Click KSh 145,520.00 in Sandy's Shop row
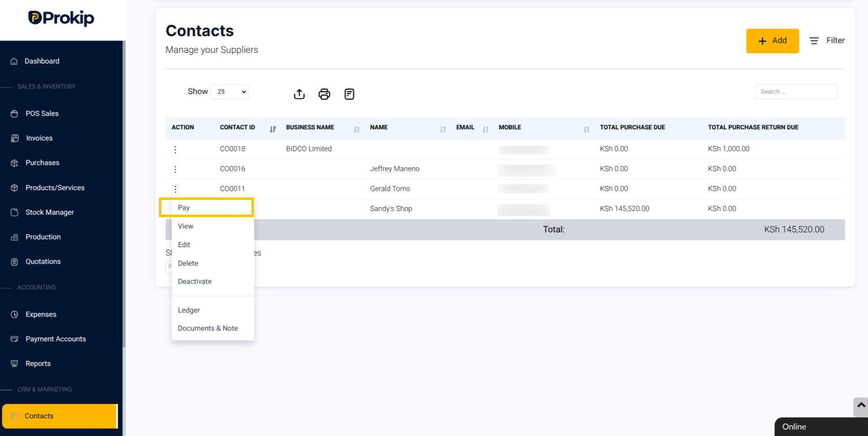This screenshot has height=436, width=868. 625,209
